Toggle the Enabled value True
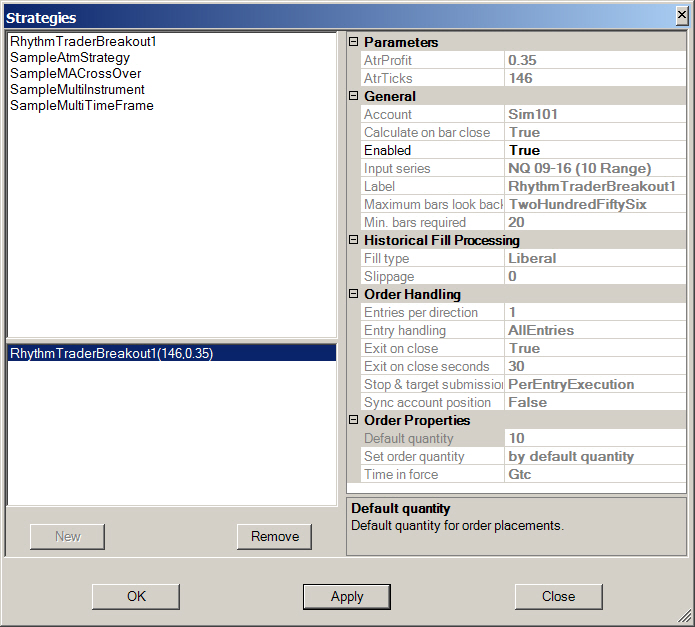 coord(595,150)
